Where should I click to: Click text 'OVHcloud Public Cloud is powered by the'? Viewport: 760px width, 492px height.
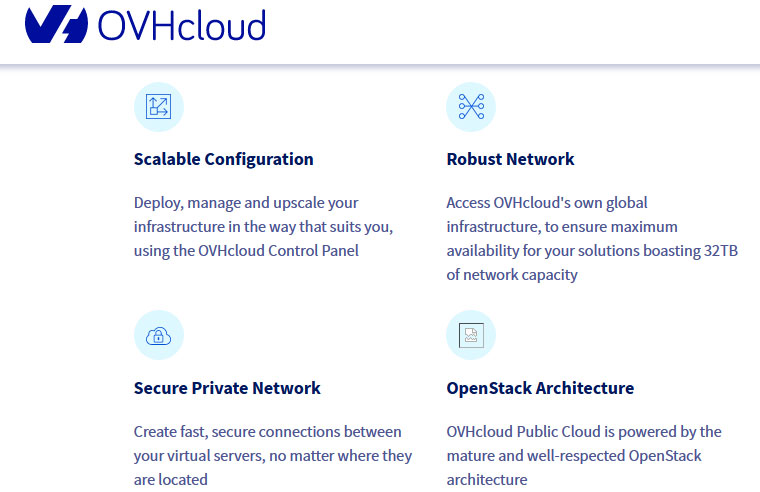pyautogui.click(x=584, y=432)
